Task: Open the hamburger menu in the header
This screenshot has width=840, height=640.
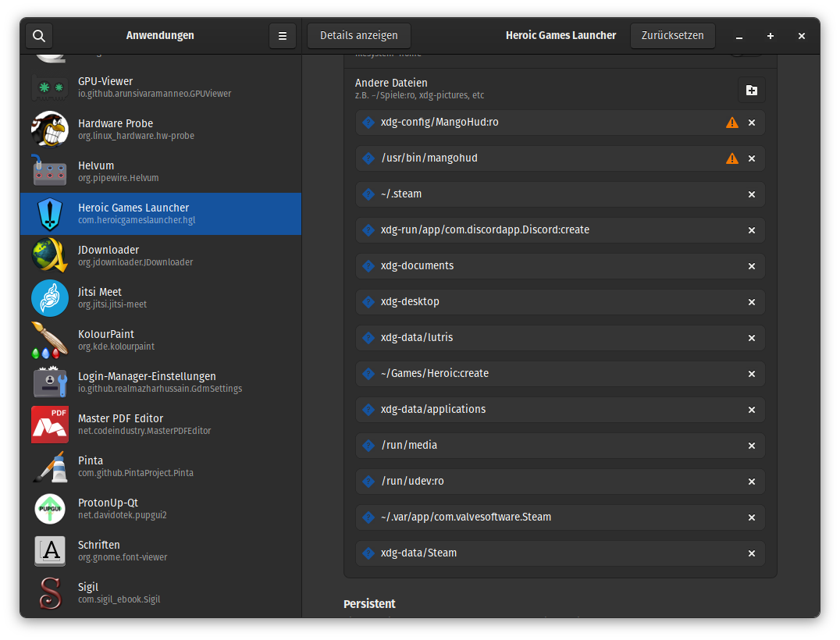Action: pos(283,36)
